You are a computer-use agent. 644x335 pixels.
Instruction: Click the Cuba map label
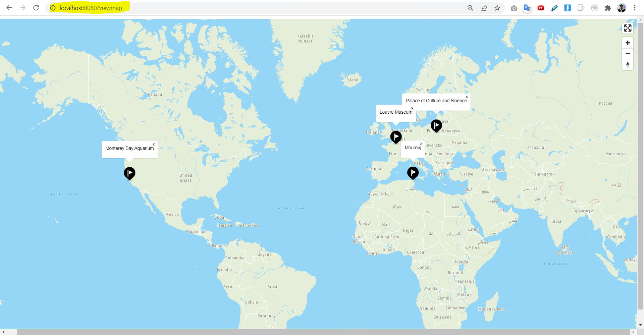coord(219,217)
